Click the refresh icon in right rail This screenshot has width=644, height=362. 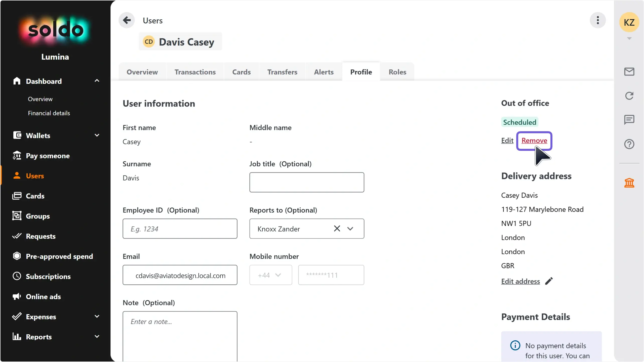629,96
